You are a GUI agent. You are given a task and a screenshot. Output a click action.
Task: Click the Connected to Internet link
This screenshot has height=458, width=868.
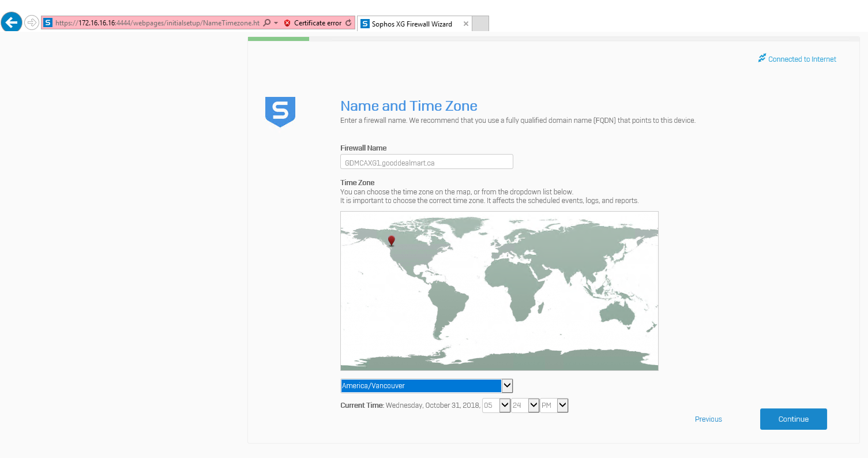pos(802,59)
